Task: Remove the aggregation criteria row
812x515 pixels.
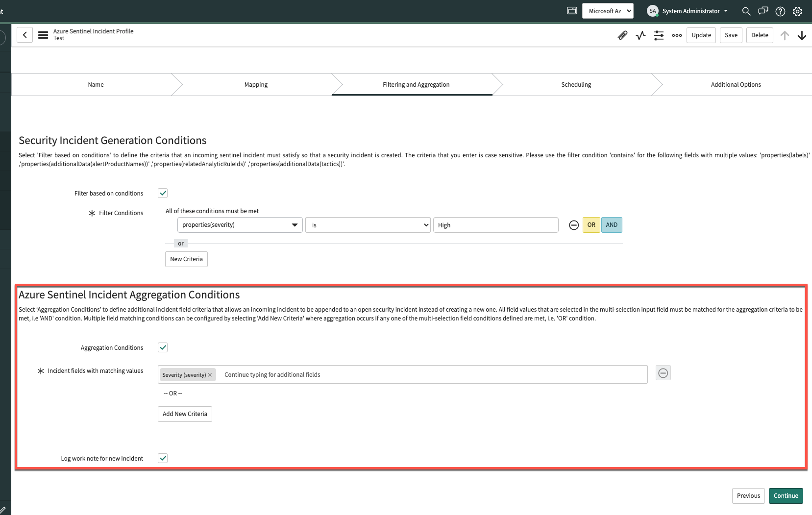Action: [x=663, y=373]
